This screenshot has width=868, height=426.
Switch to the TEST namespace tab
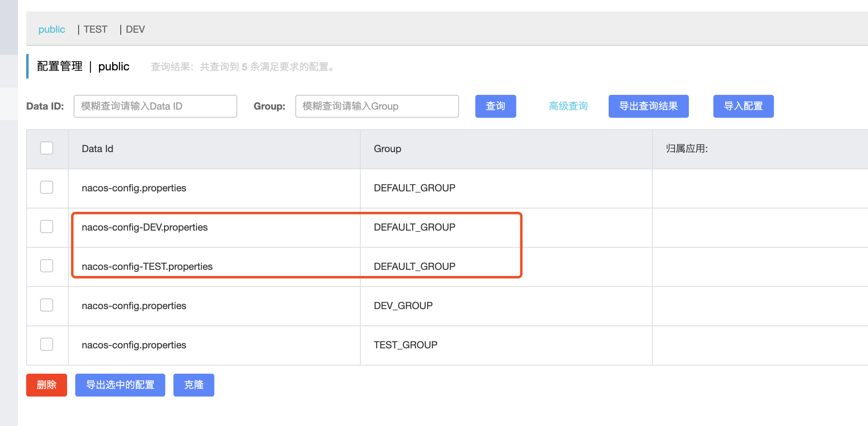pyautogui.click(x=95, y=29)
